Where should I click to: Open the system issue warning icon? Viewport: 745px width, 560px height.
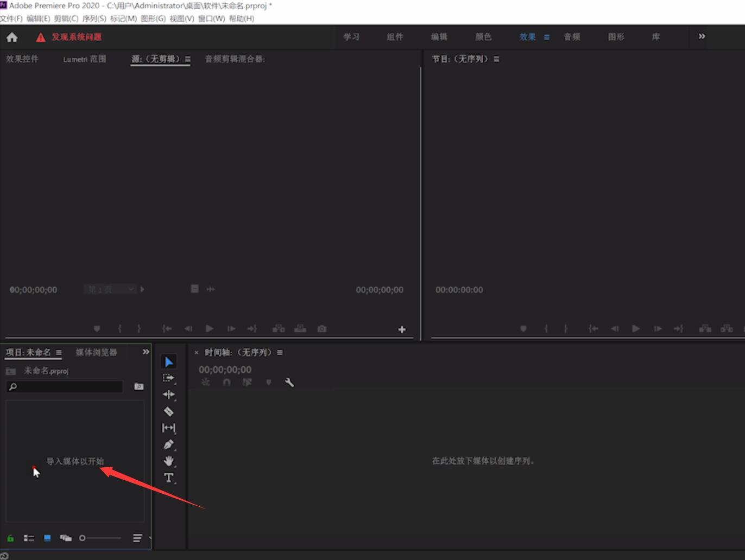[x=41, y=37]
